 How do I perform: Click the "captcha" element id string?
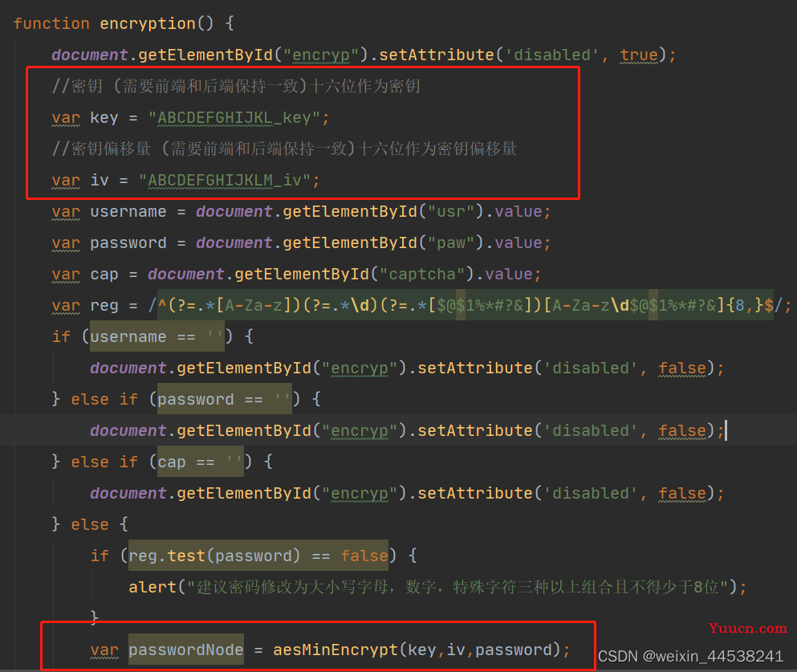click(x=422, y=274)
